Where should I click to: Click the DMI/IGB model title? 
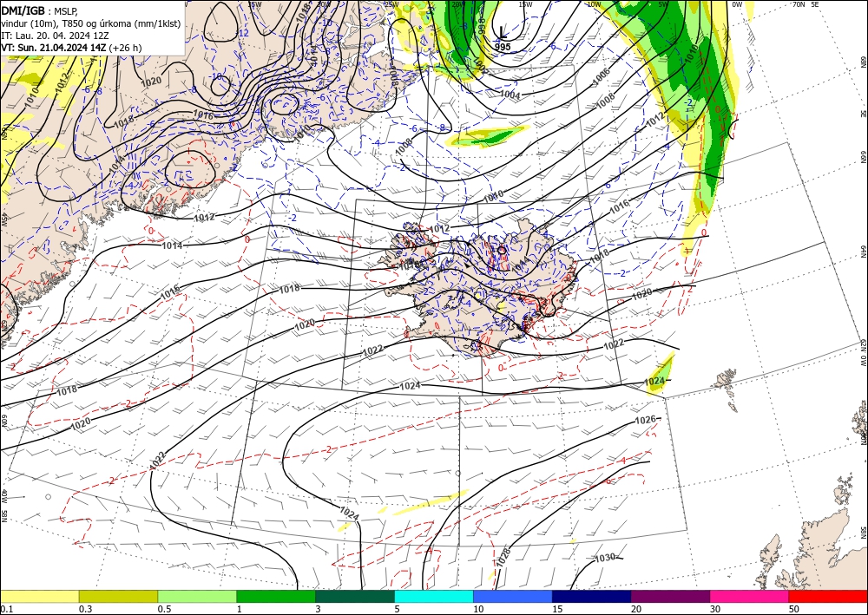click(23, 10)
